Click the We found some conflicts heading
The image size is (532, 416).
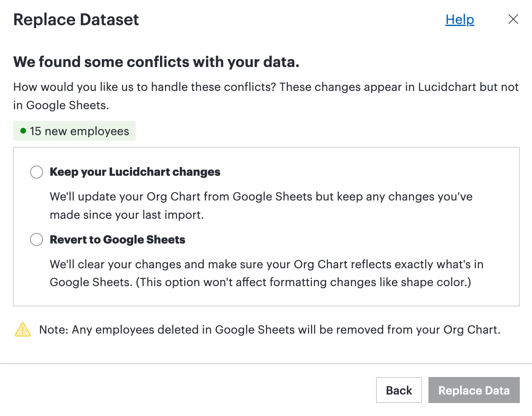156,62
